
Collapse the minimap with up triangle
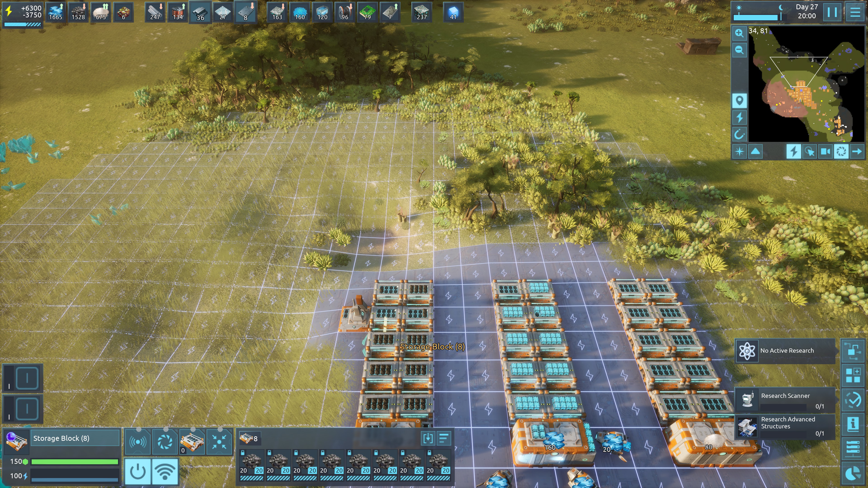[755, 152]
